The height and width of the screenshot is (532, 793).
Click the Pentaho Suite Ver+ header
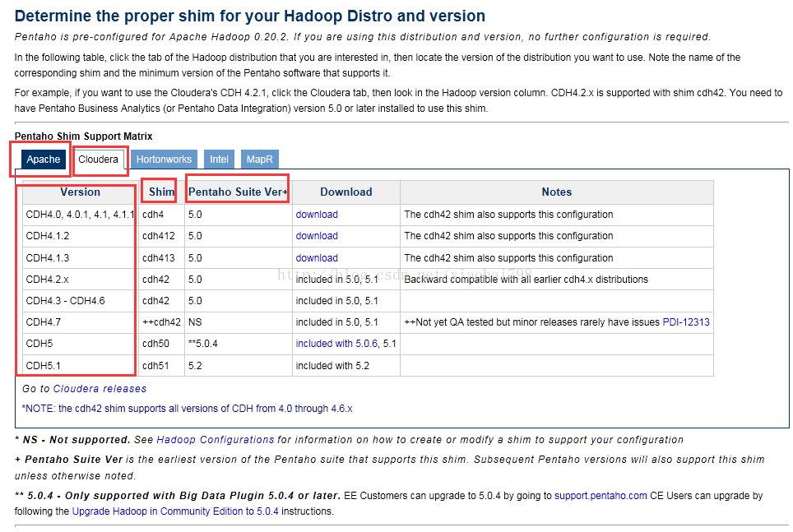click(x=239, y=192)
